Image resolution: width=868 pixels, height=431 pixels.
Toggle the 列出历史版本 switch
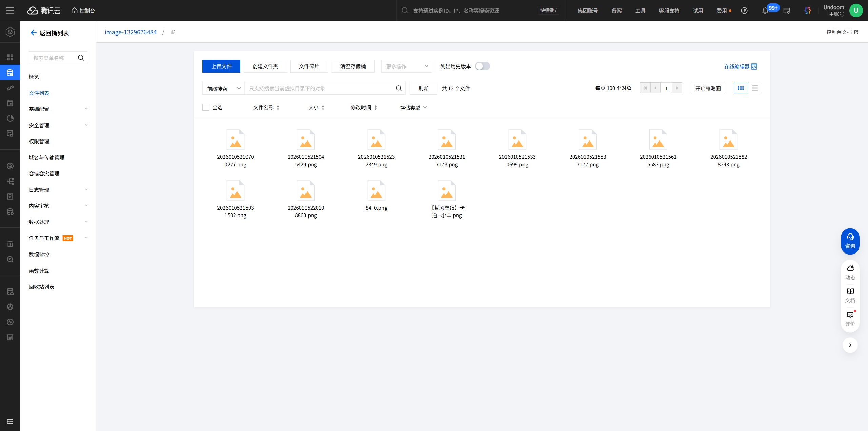482,66
